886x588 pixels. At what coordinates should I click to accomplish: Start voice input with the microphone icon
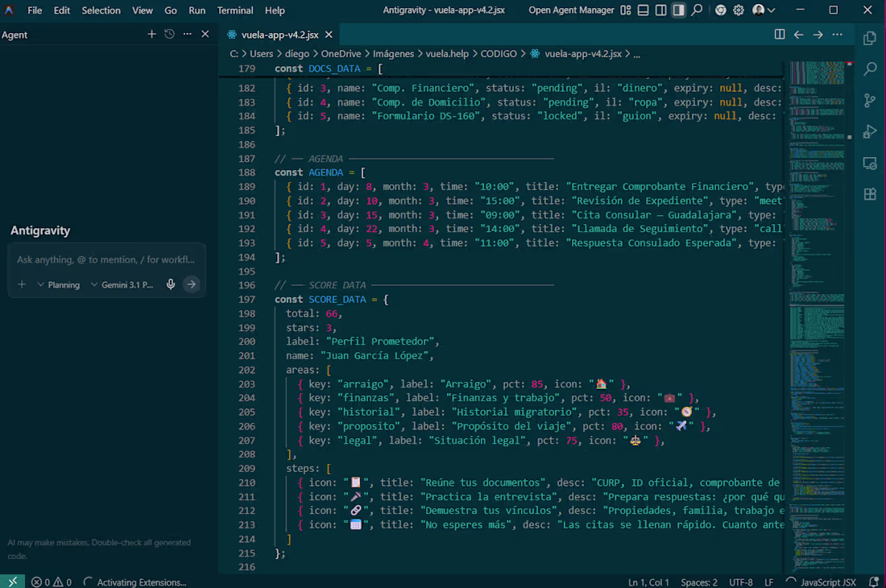click(171, 284)
